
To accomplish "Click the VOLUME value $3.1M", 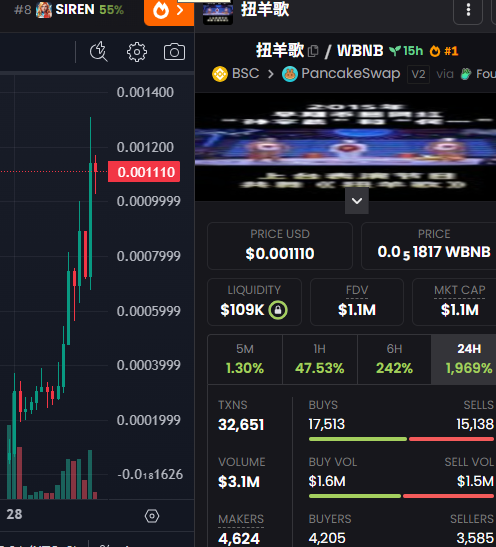I will 239,482.
